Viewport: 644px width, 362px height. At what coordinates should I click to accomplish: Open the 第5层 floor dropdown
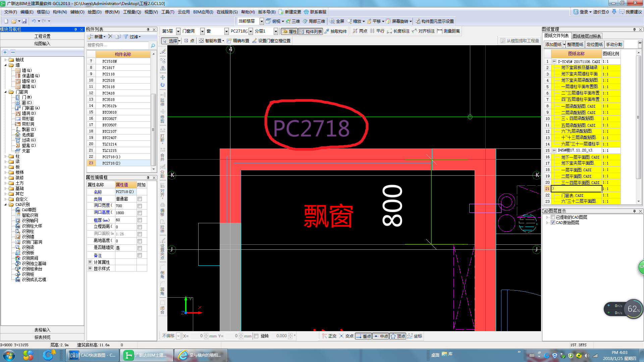178,31
